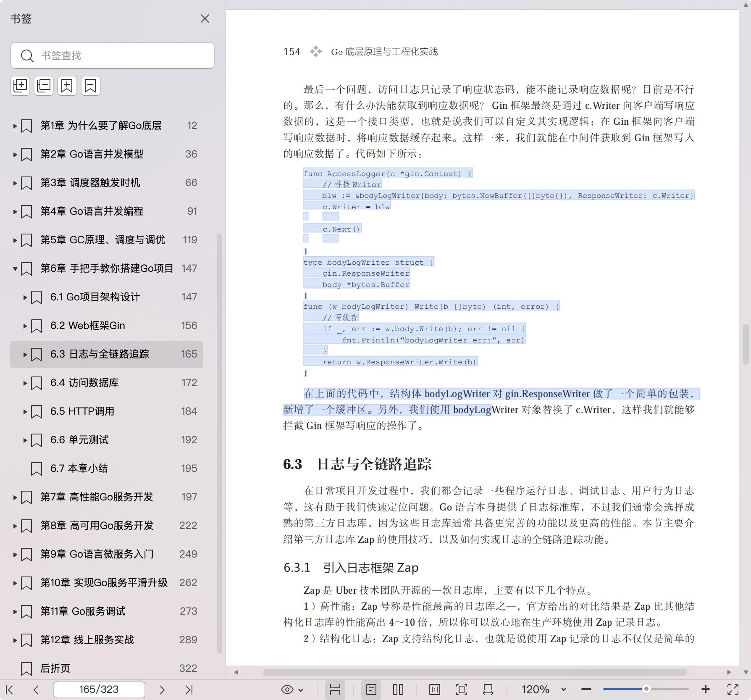
Task: Click the horizontal scrollbar of the document
Action: [475, 672]
